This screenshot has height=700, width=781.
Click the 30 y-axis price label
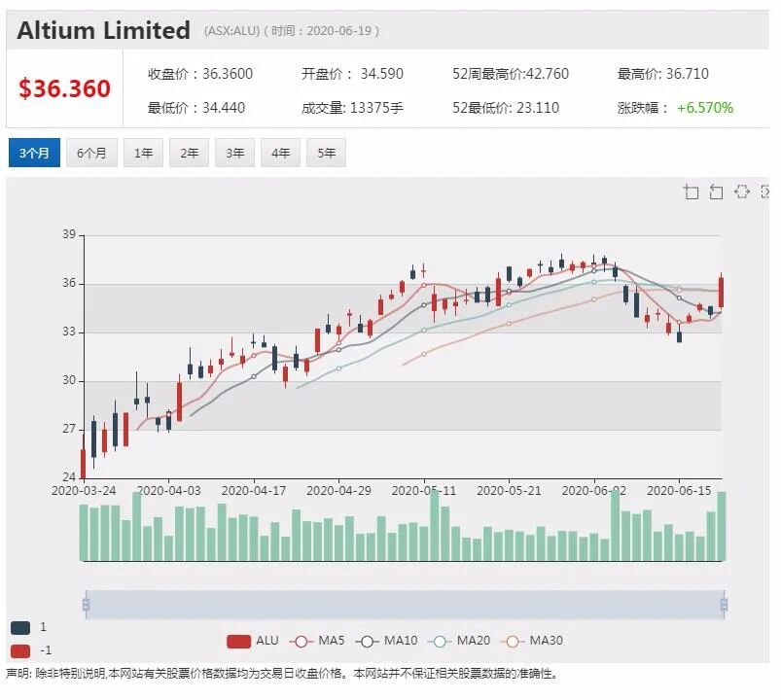click(69, 380)
